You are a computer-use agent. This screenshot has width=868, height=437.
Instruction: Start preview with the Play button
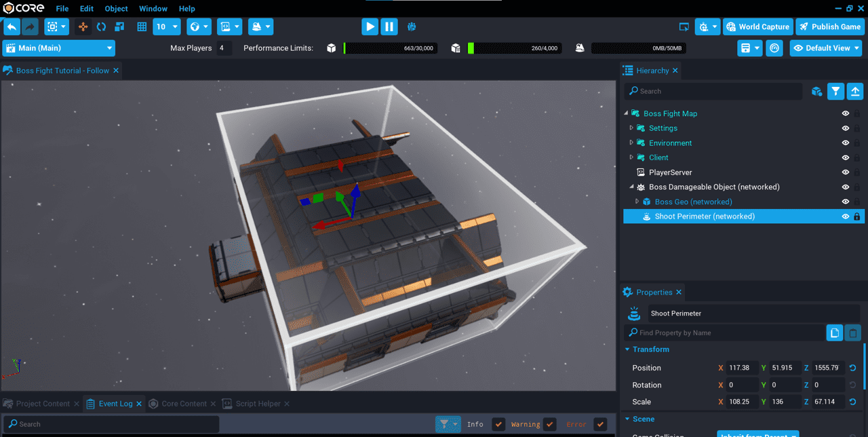click(370, 27)
